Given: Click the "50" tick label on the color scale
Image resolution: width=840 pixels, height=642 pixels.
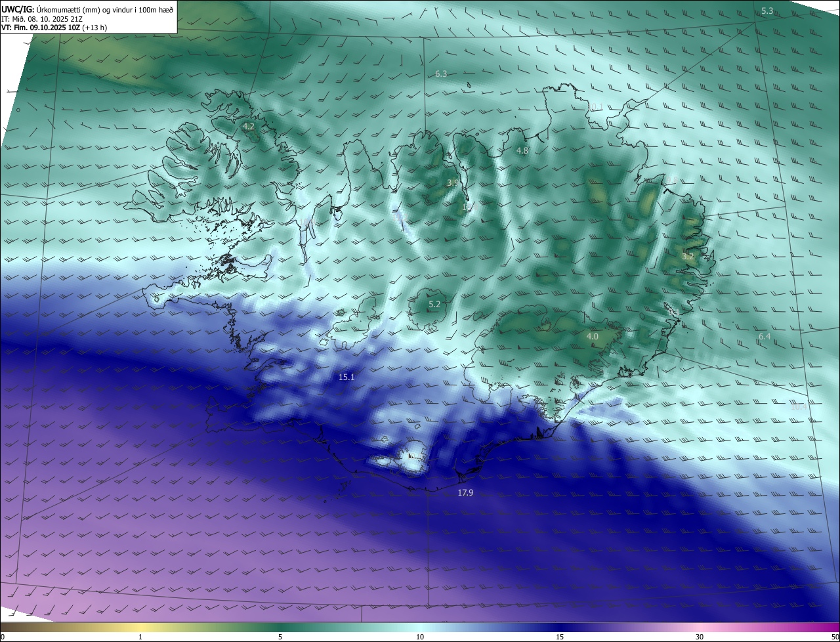Looking at the screenshot, I should pyautogui.click(x=835, y=637).
